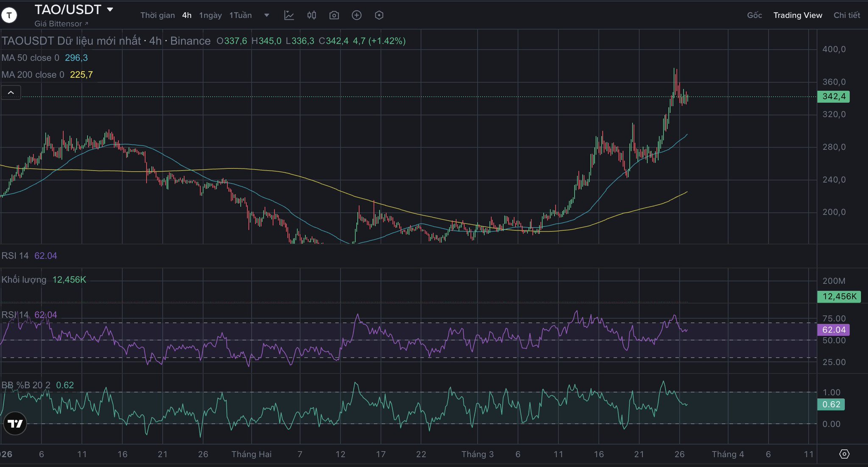Take a chart snapshot with camera icon

coord(334,15)
